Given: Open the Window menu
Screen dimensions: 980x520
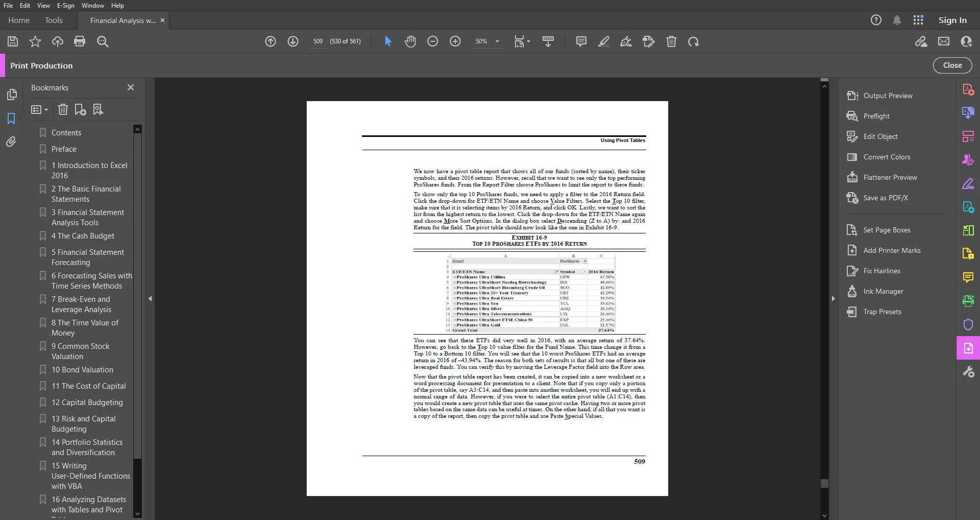Looking at the screenshot, I should [93, 5].
